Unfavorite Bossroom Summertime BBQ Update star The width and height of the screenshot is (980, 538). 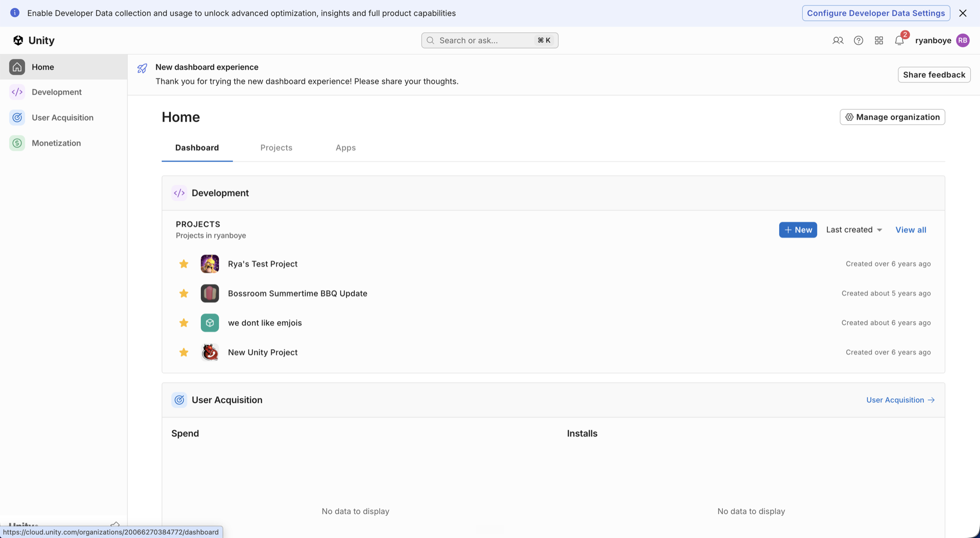(x=184, y=293)
